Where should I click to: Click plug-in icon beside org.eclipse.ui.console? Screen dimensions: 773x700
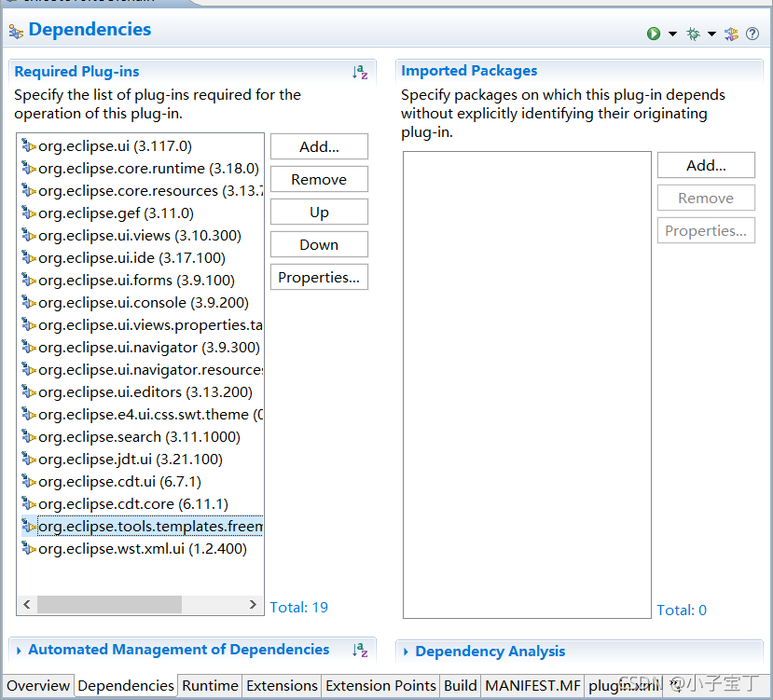click(29, 302)
